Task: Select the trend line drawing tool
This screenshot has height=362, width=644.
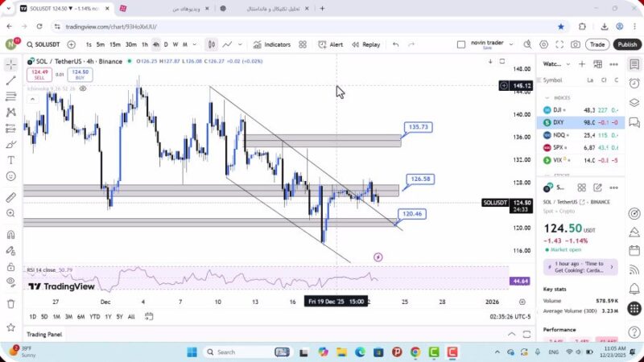Action: pyautogui.click(x=10, y=80)
